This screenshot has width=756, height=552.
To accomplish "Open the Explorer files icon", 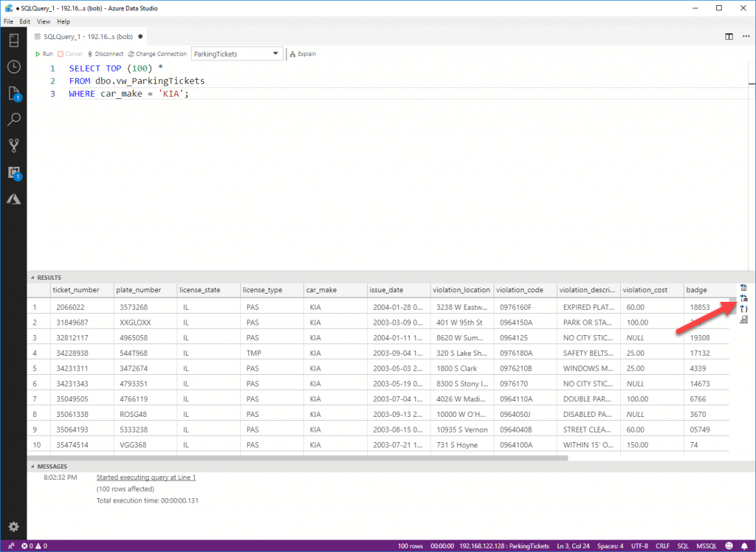I will pyautogui.click(x=13, y=93).
